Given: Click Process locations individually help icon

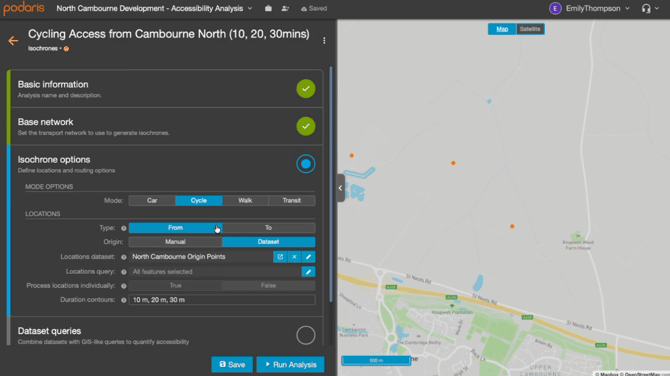Looking at the screenshot, I should pos(123,286).
